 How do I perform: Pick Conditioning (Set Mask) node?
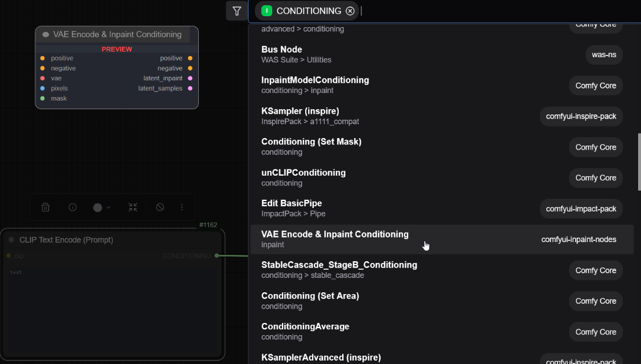(442, 147)
